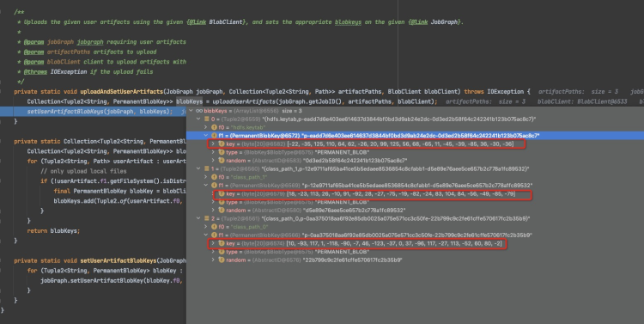This screenshot has height=324, width=644.
Task: Click the random value "22b799c9c2fe61cffe570617fc2b35b9"
Action: tap(352, 260)
